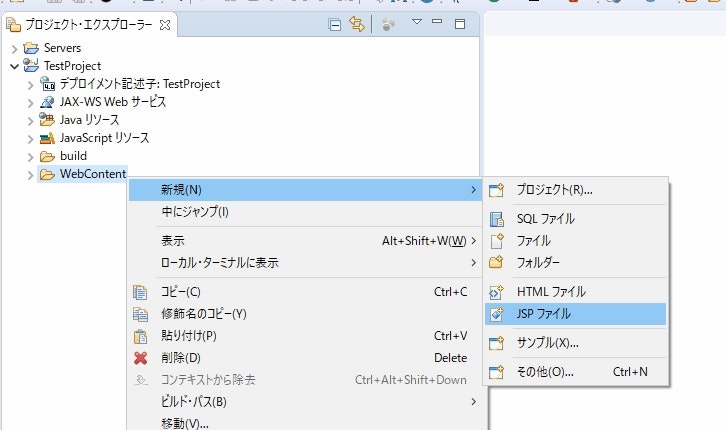
Task: Collapse the TestProject node
Action: coord(14,66)
